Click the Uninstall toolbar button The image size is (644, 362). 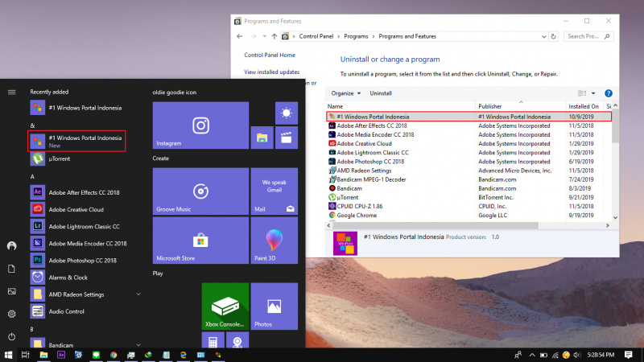coord(381,93)
